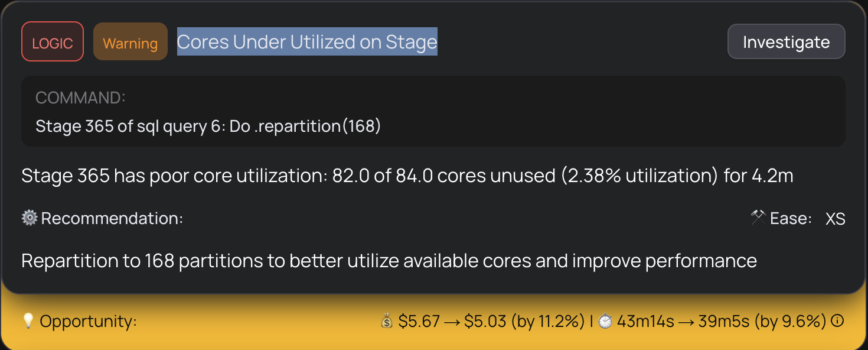Click the COMMAND section header

coord(79,97)
